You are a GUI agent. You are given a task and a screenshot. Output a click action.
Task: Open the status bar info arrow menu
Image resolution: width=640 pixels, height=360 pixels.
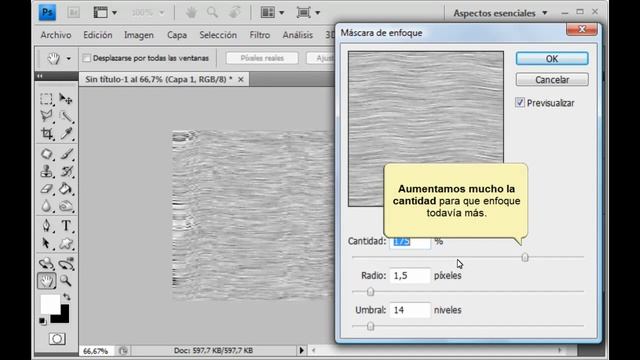pyautogui.click(x=301, y=350)
